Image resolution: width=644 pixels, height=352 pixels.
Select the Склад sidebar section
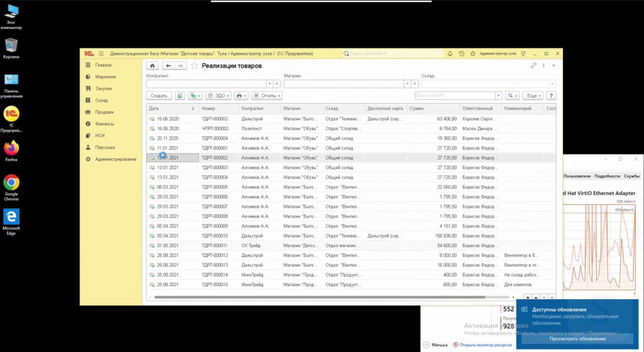[x=101, y=100]
